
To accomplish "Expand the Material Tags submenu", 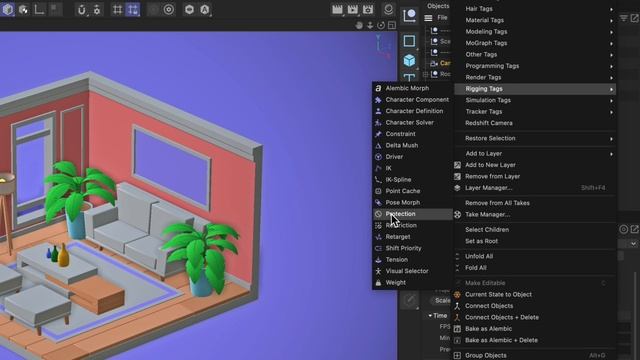I will point(535,20).
